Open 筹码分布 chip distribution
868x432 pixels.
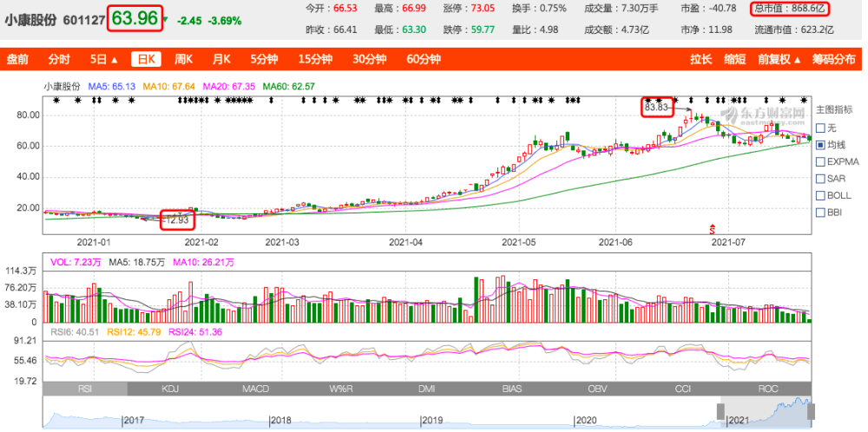pyautogui.click(x=833, y=60)
